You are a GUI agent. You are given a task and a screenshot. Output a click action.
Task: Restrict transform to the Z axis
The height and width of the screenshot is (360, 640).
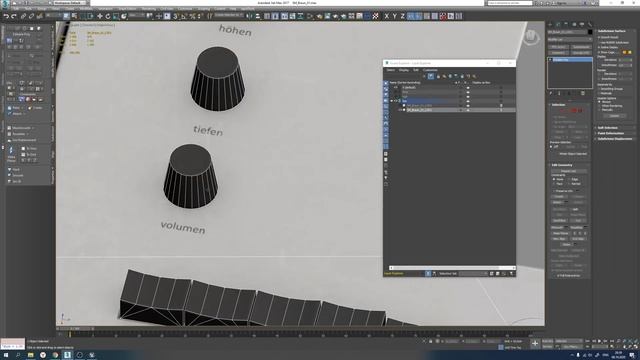[x=402, y=16]
